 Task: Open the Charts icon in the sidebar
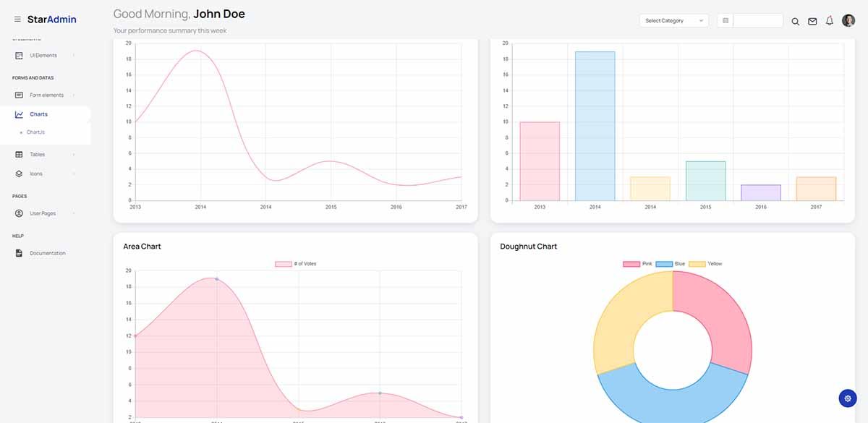point(18,114)
